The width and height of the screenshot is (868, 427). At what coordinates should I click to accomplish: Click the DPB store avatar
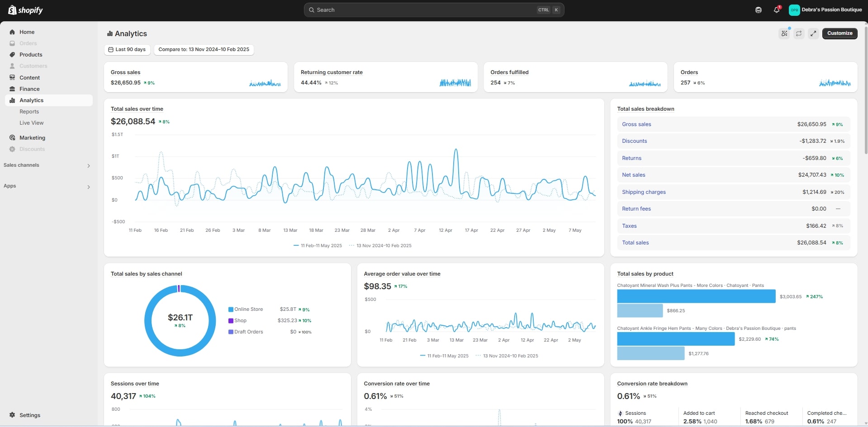pyautogui.click(x=794, y=10)
